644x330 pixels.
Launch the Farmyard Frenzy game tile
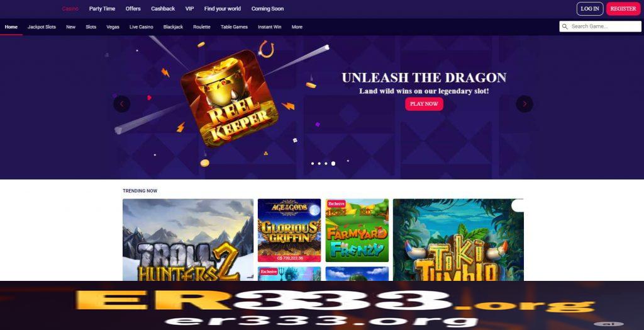point(357,230)
